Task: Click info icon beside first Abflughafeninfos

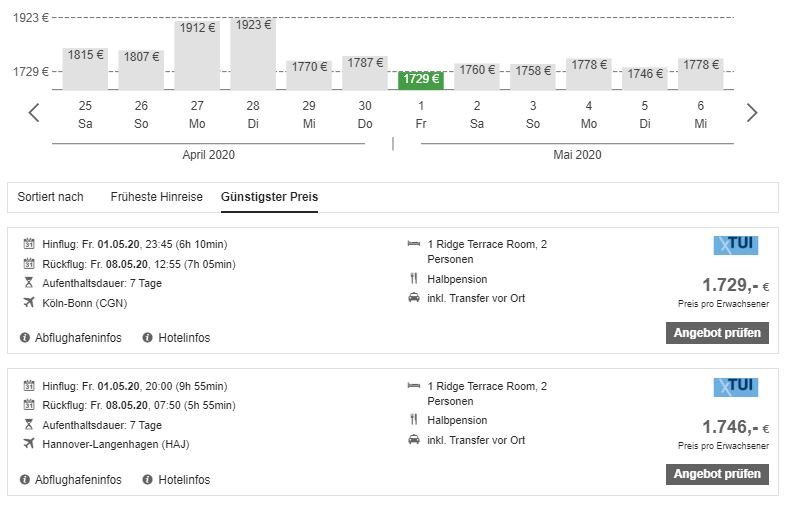Action: [26, 338]
